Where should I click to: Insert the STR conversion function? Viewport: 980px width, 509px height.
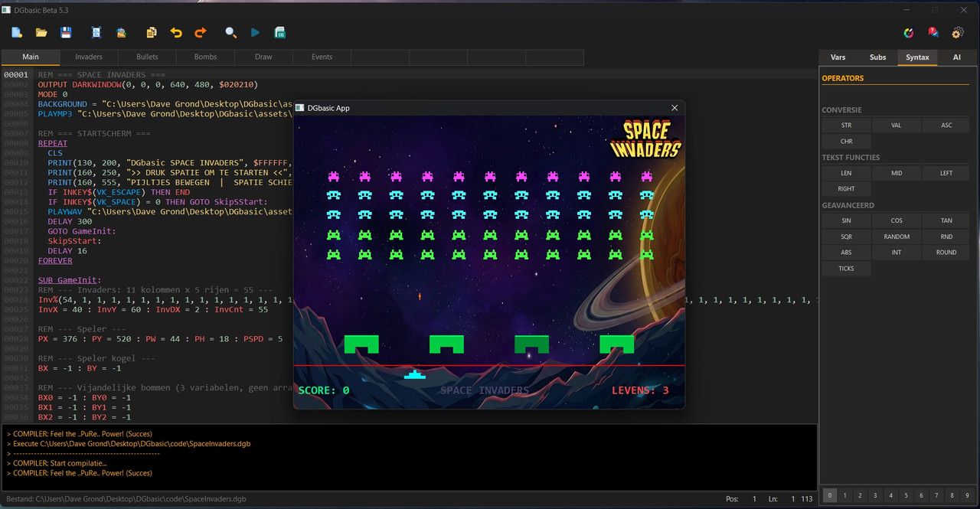846,126
